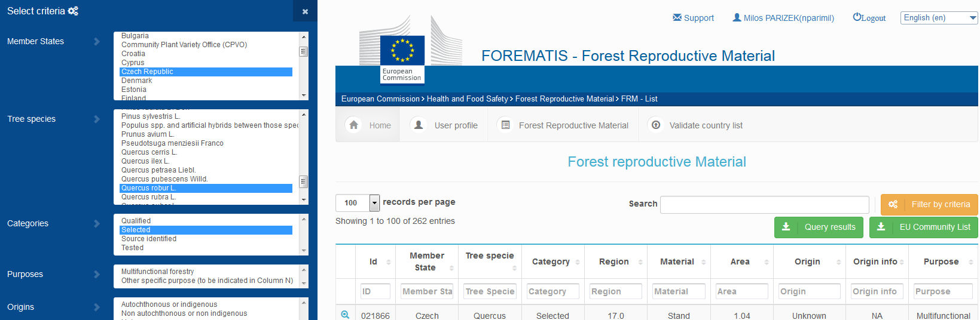This screenshot has height=320, width=980.
Task: Click the Filter by criteria button
Action: (929, 204)
